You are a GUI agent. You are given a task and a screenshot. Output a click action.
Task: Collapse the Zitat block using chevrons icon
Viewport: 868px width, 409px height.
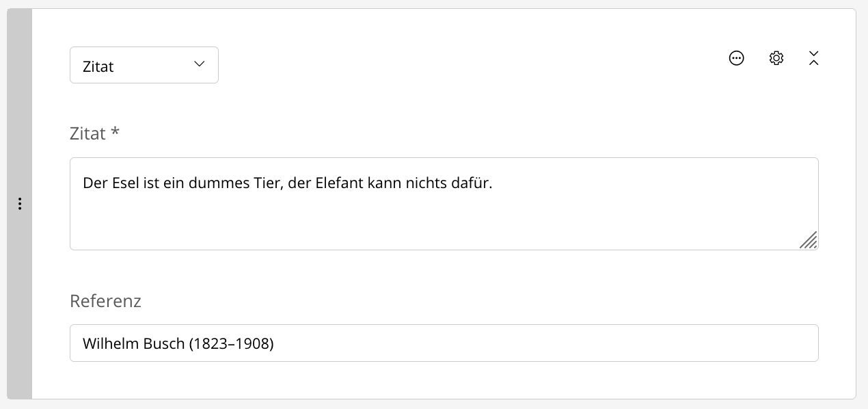813,58
